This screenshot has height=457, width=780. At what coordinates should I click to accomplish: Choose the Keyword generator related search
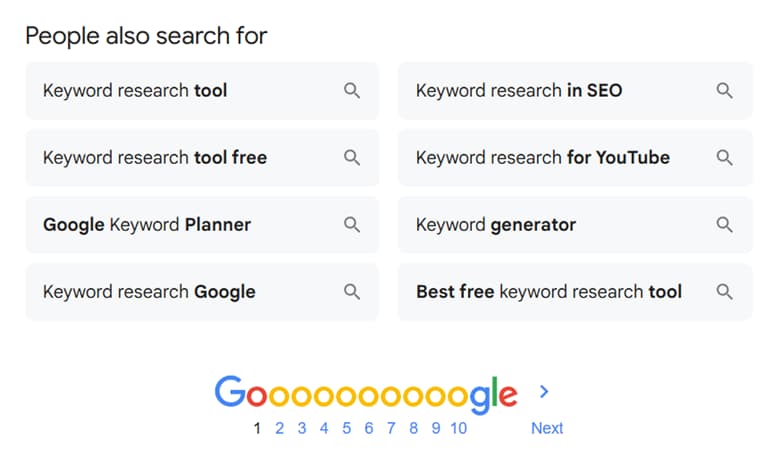tap(496, 224)
